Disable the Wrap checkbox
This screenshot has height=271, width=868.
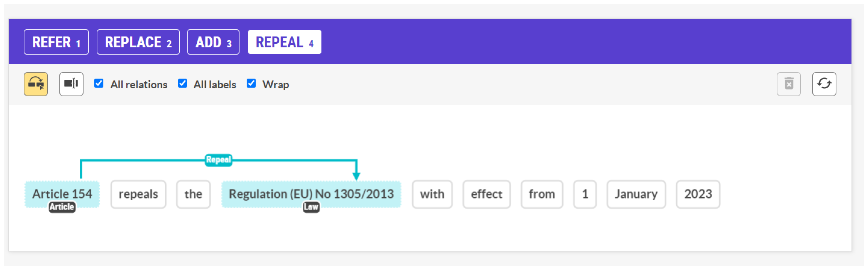pos(251,84)
